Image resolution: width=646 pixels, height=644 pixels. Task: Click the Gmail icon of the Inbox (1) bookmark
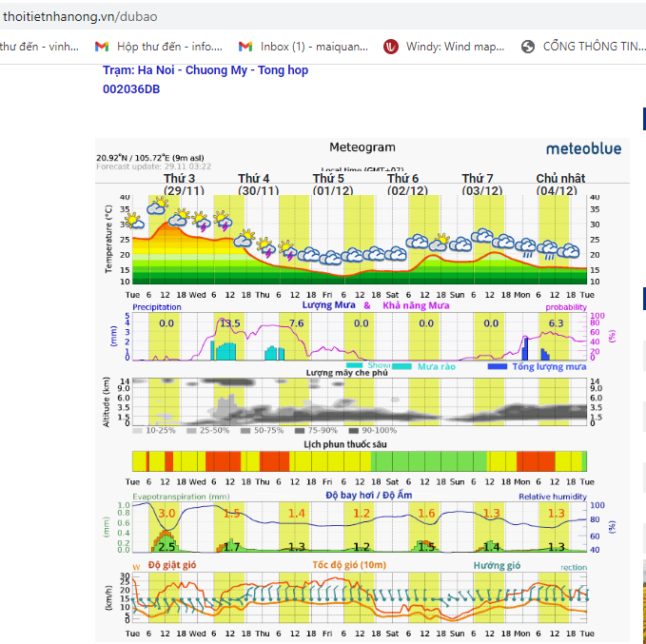[x=245, y=46]
